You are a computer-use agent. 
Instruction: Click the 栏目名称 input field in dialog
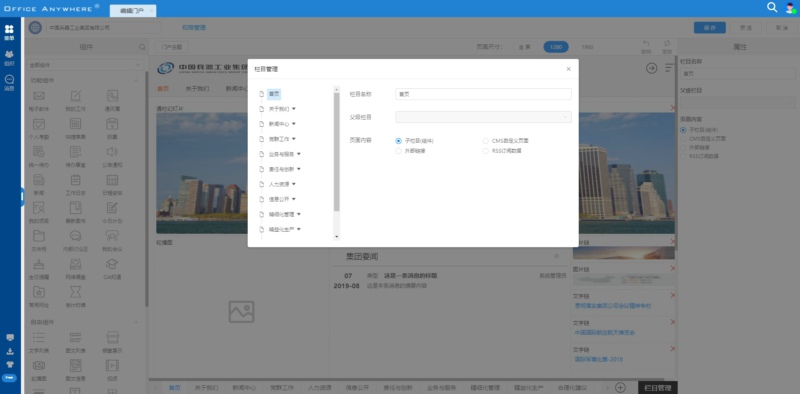click(483, 94)
